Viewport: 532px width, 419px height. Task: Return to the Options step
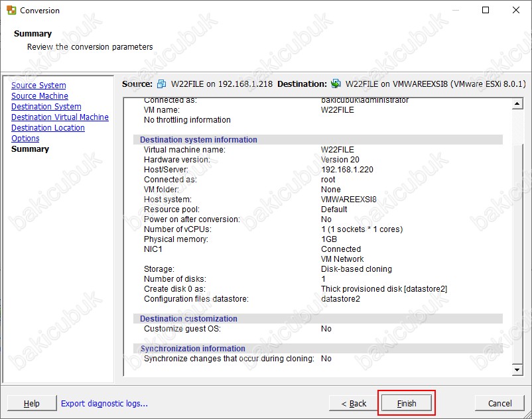click(25, 139)
